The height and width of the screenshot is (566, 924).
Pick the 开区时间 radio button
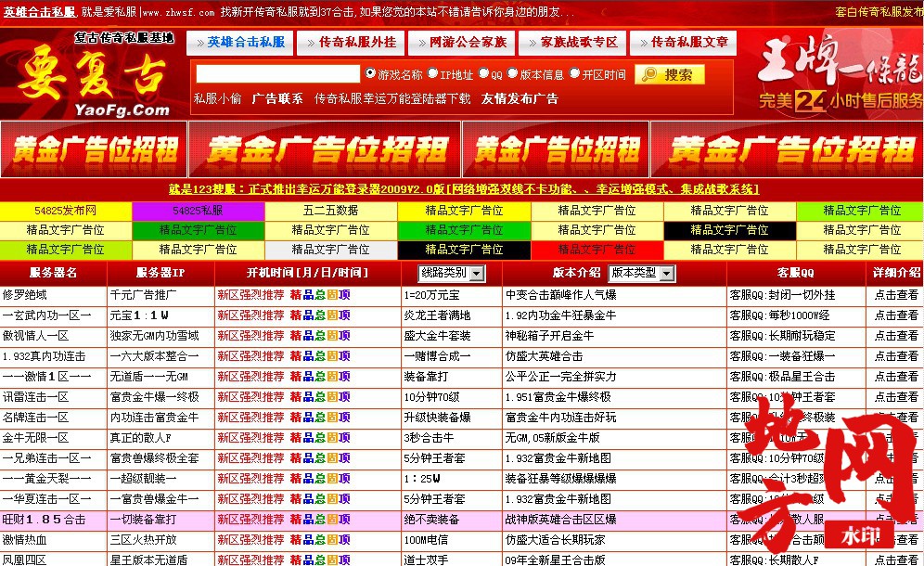click(x=575, y=73)
